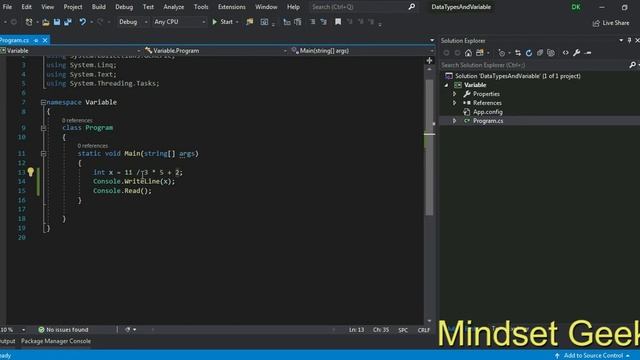Open the Any CPU platform dropdown
Image resolution: width=640 pixels, height=360 pixels.
[x=179, y=22]
